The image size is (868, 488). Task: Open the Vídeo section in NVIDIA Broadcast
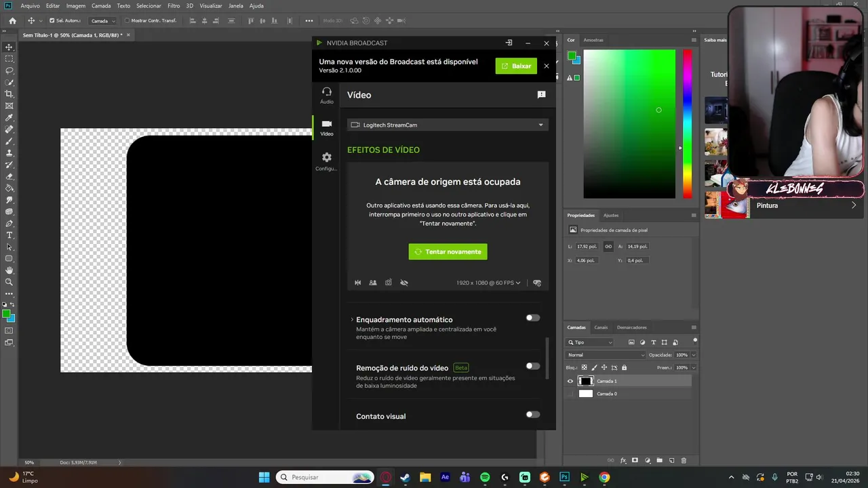[327, 127]
